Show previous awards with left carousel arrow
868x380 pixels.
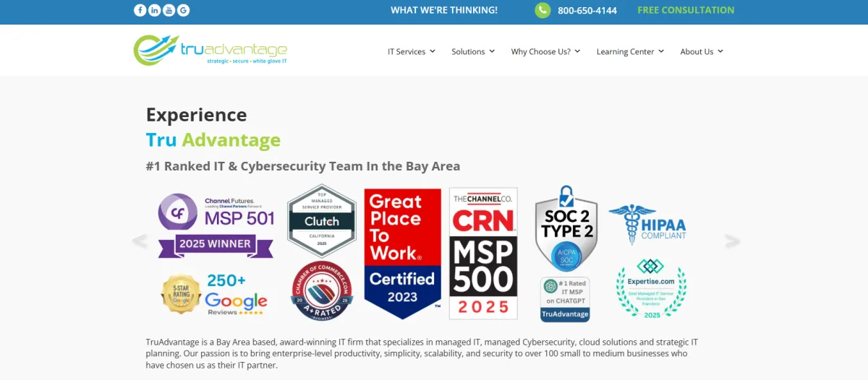click(x=140, y=241)
